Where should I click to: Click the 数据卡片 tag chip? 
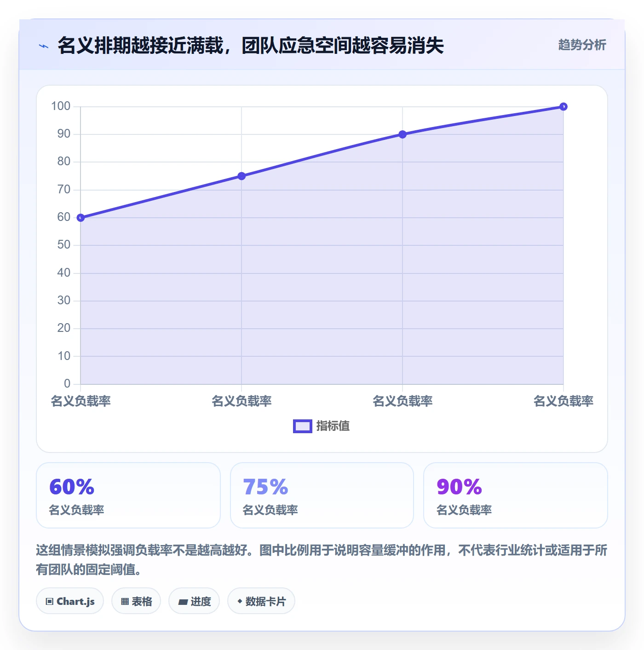tap(261, 601)
